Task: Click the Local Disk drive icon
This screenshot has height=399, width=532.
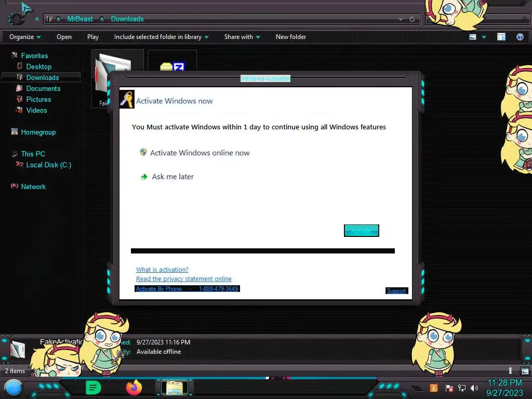Action: point(20,164)
